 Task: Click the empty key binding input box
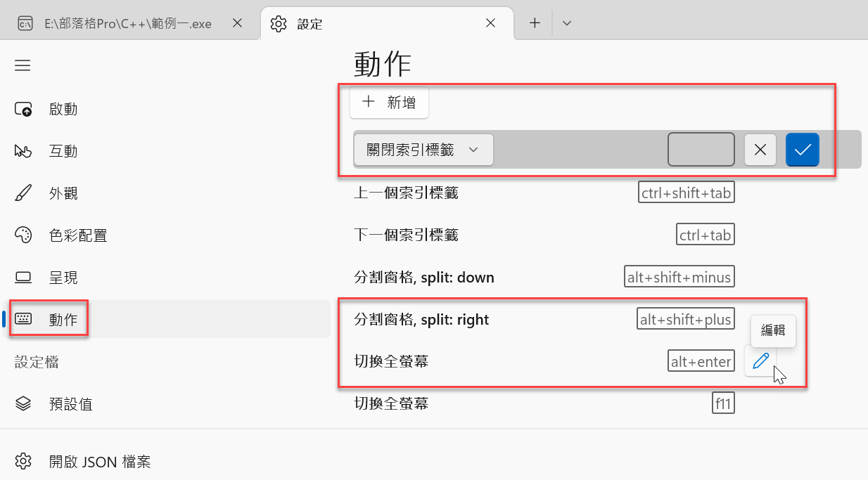tap(701, 150)
